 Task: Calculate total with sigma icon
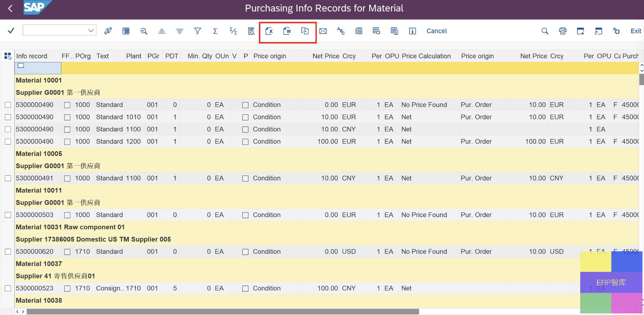click(215, 31)
